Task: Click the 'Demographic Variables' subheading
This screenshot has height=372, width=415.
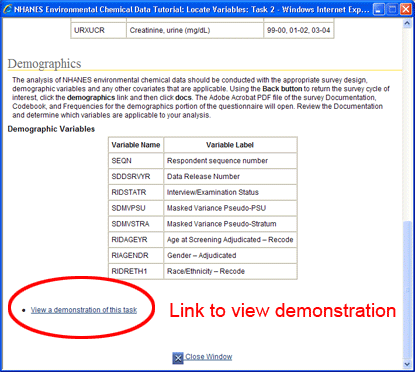Action: tap(51, 129)
